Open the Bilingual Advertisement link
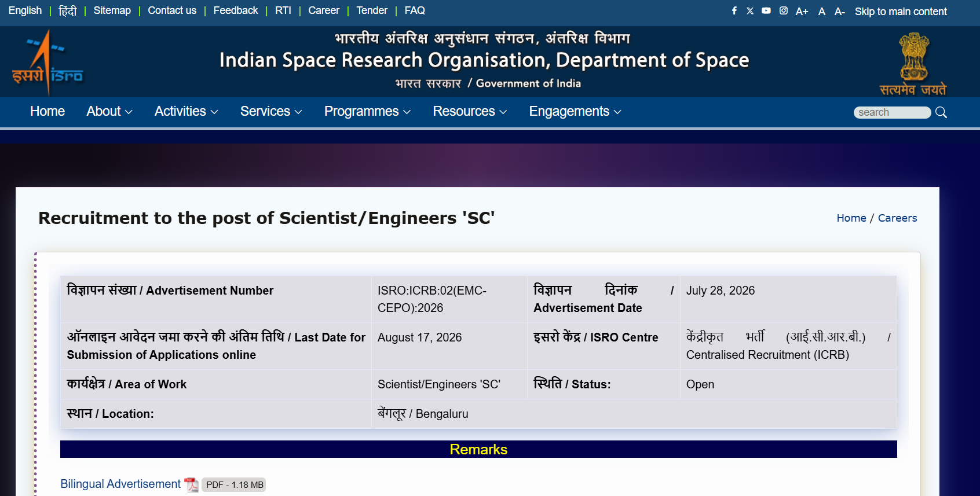 point(120,484)
